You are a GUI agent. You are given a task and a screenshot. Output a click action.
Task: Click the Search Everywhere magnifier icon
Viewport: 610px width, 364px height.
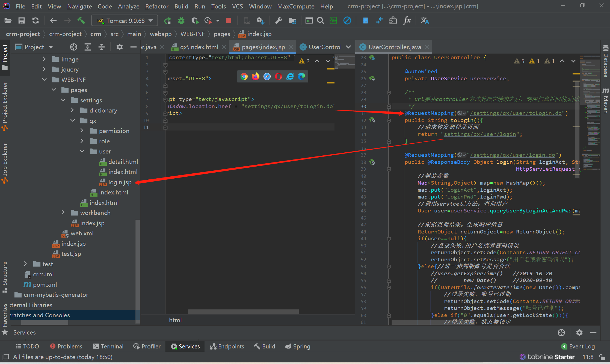pyautogui.click(x=321, y=20)
